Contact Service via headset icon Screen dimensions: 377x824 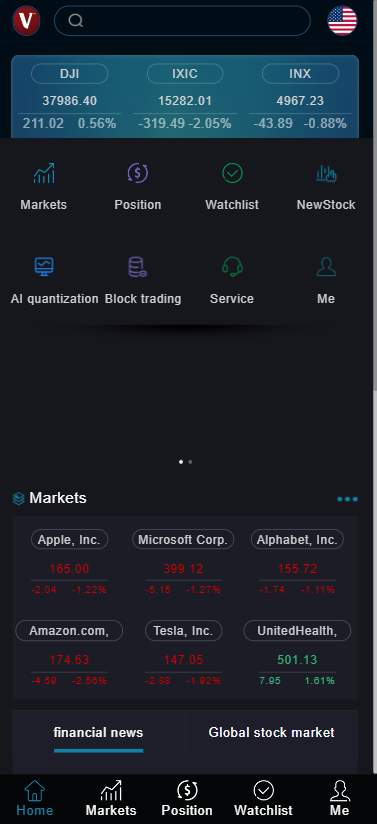tap(232, 267)
